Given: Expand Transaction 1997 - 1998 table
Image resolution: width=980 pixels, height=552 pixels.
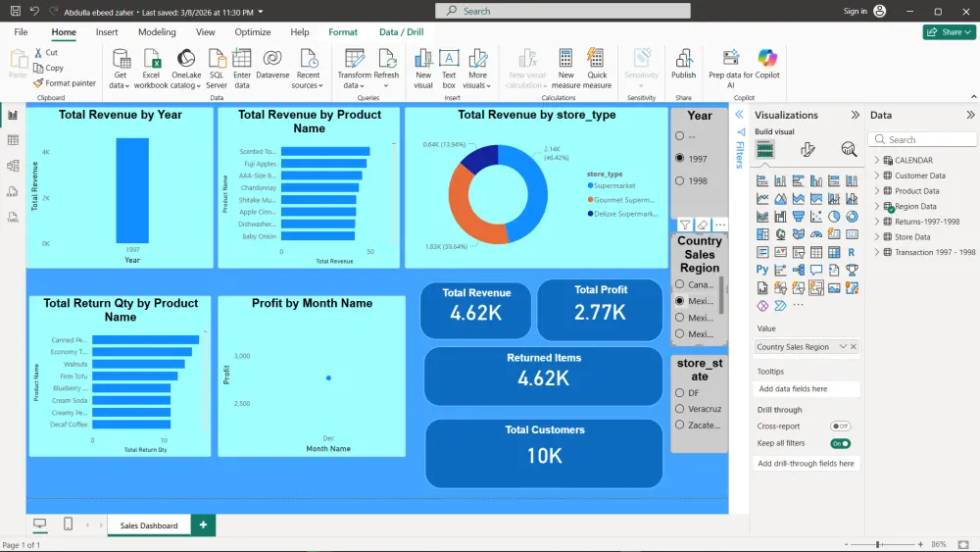Looking at the screenshot, I should click(x=877, y=252).
